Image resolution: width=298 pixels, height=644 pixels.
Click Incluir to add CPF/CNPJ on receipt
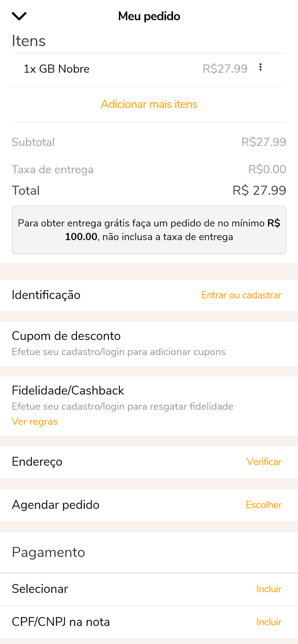(269, 622)
